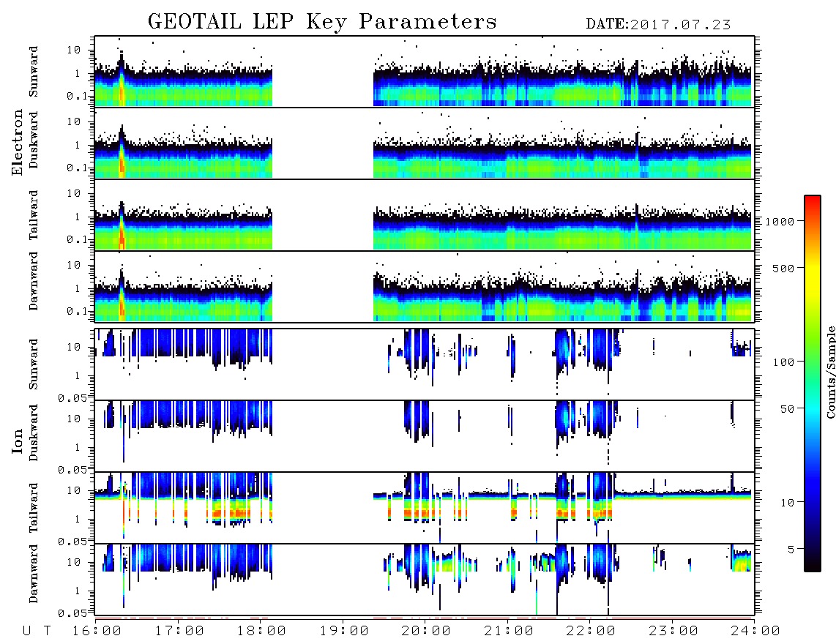Viewport: 836px width, 644px height.
Task: Select the vertical "Ion" group label
Action: coord(17,441)
